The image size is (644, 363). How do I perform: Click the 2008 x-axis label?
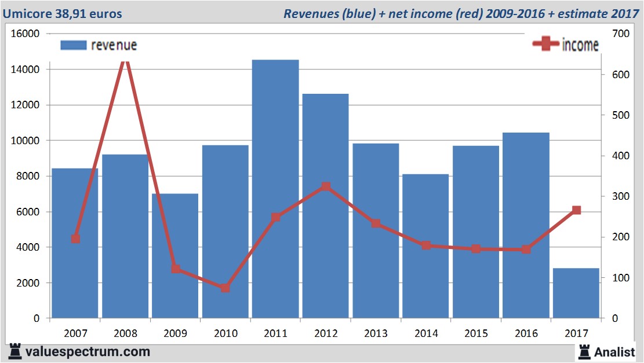click(125, 333)
